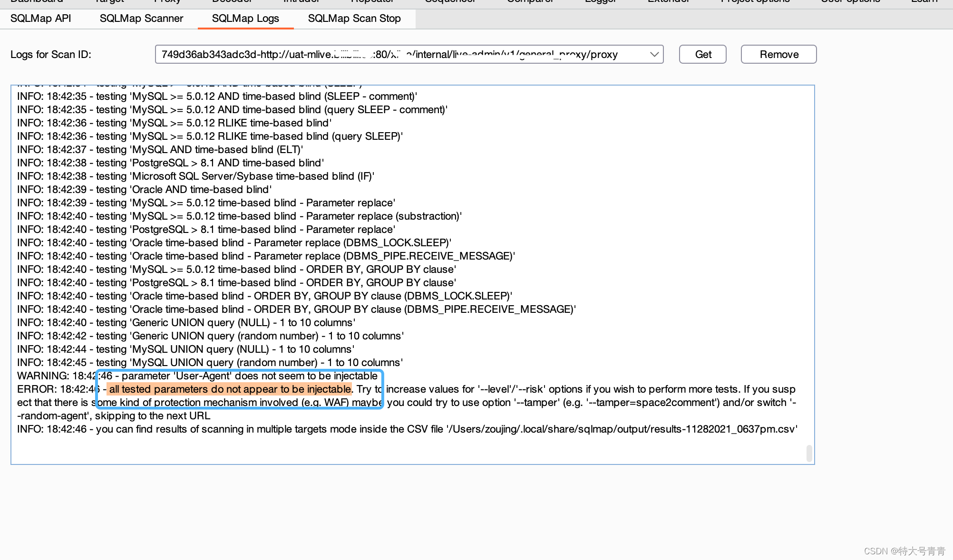Switch to the SQLMap API tab

click(x=41, y=19)
